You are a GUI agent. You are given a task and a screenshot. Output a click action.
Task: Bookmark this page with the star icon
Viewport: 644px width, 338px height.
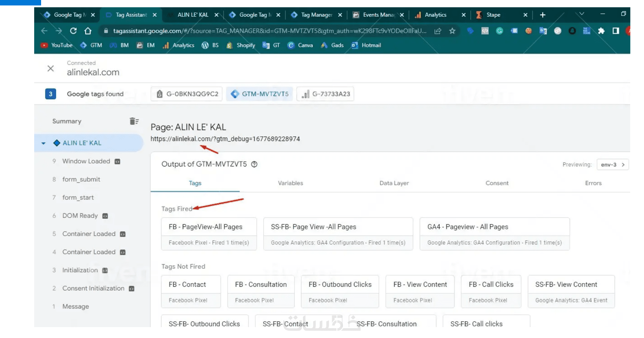coord(452,31)
